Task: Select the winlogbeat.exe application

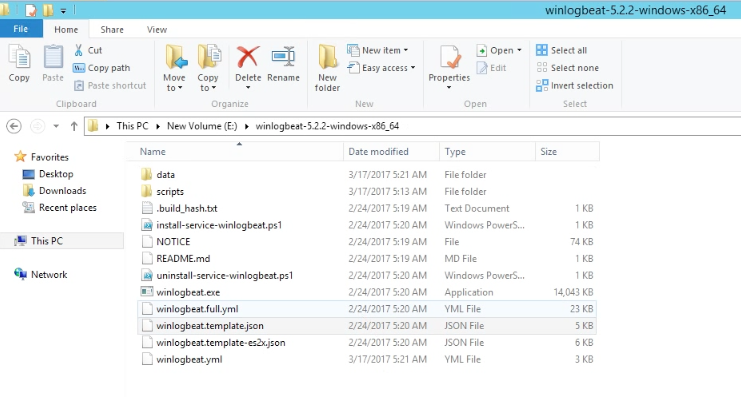Action: pos(367,292)
